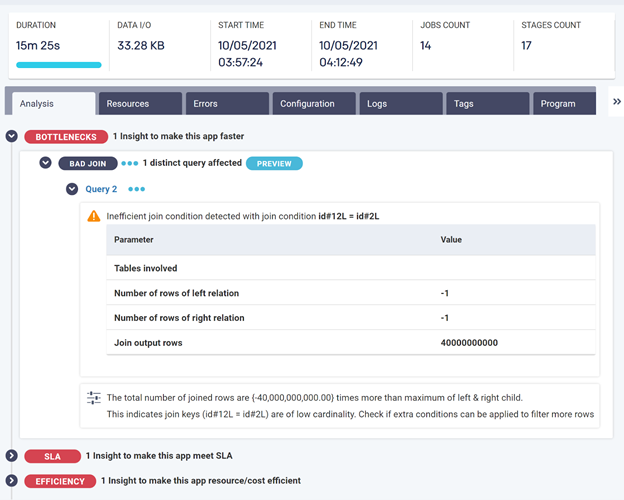Click '1 Insight to make this app faster'
The image size is (624, 500).
(178, 136)
